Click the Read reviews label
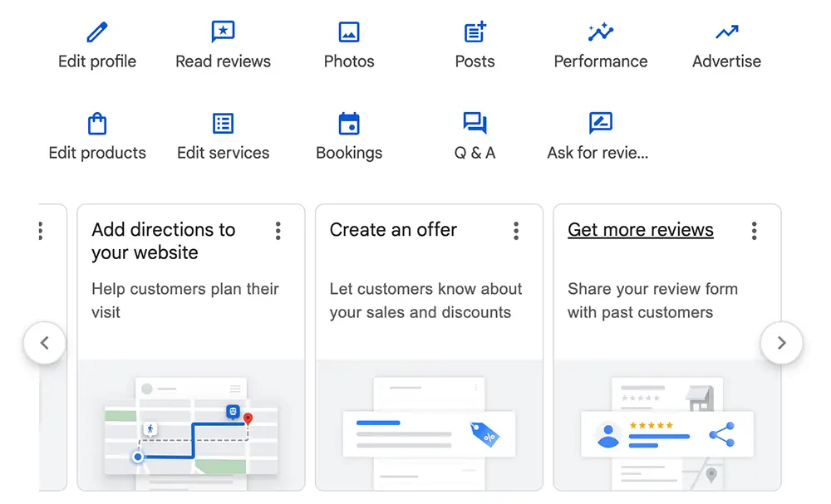The height and width of the screenshot is (504, 831). click(x=223, y=61)
